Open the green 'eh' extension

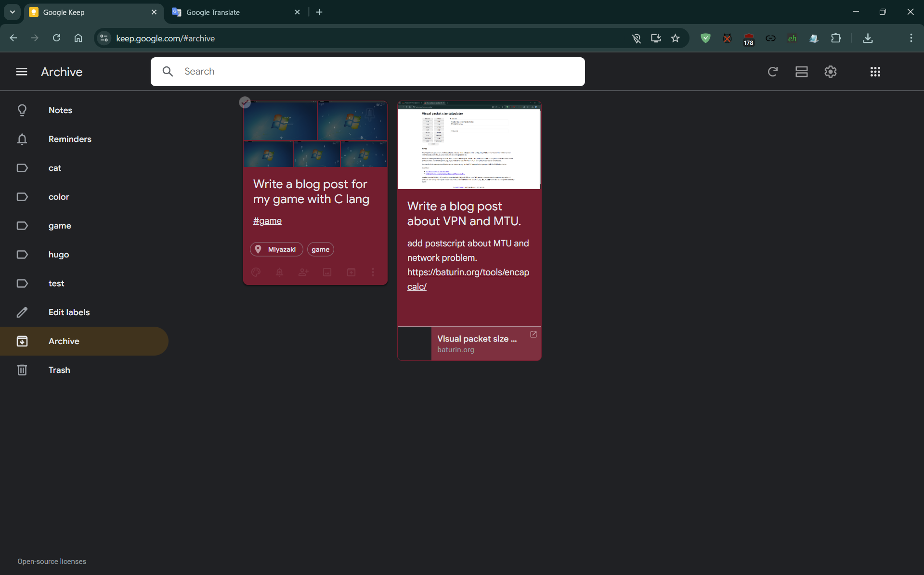[792, 38]
